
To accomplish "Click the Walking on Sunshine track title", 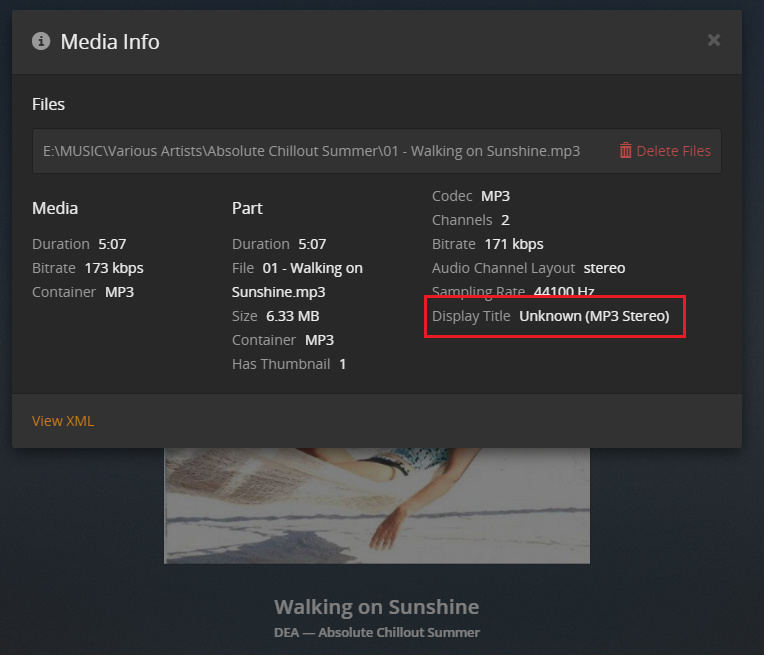I will pyautogui.click(x=376, y=607).
